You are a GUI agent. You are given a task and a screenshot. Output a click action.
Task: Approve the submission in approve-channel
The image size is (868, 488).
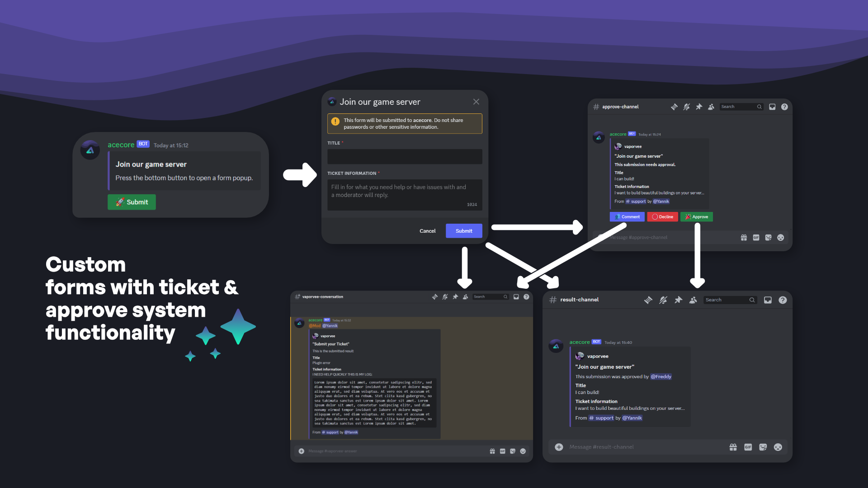[x=697, y=217]
